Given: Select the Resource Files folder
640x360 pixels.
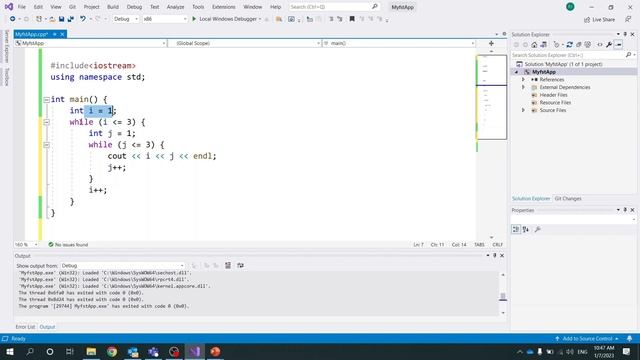Looking at the screenshot, I should (x=555, y=102).
